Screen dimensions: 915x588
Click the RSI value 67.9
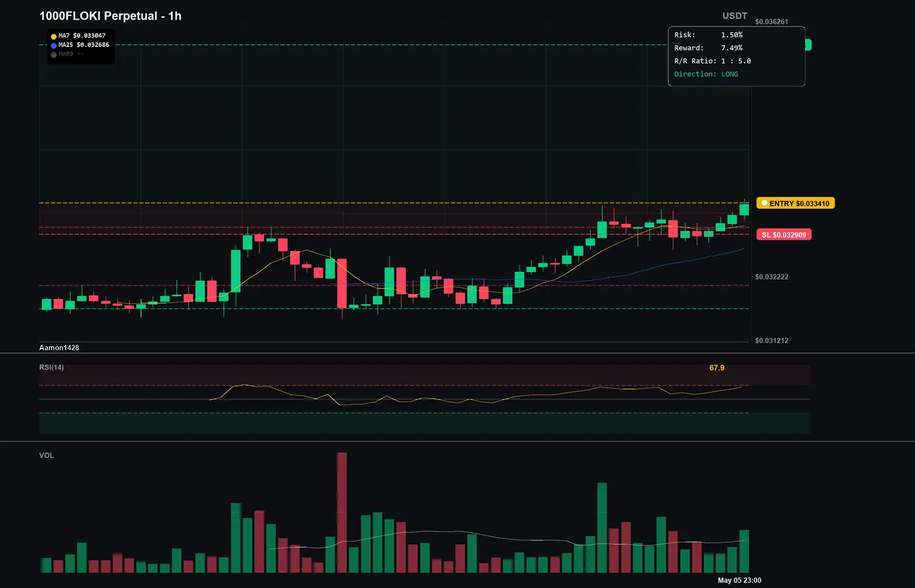[717, 368]
